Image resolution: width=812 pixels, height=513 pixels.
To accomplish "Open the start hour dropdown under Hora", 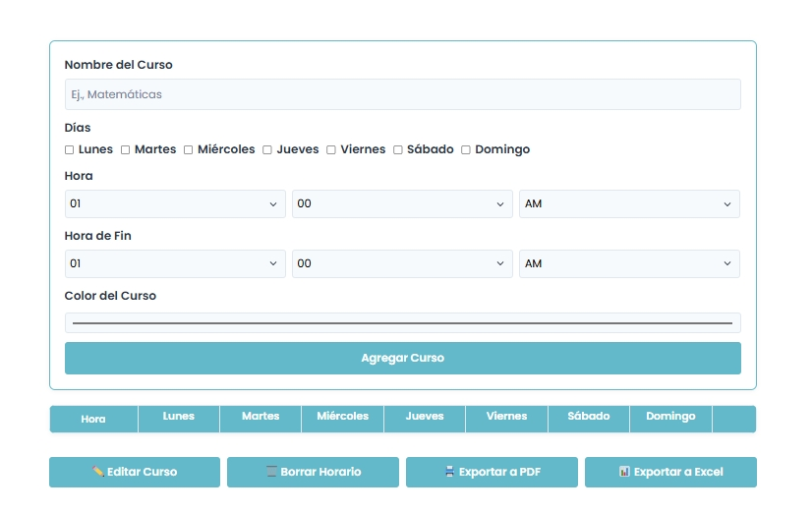I will [x=174, y=204].
